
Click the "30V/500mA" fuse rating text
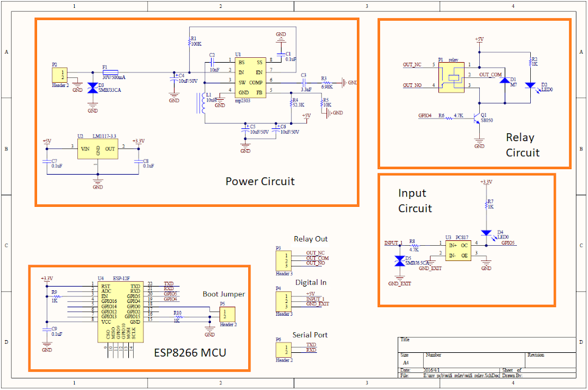(x=114, y=77)
